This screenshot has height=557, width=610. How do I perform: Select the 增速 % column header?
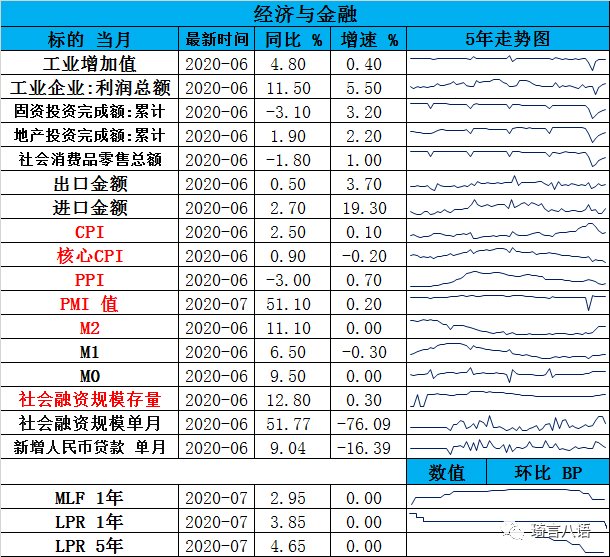pyautogui.click(x=369, y=40)
